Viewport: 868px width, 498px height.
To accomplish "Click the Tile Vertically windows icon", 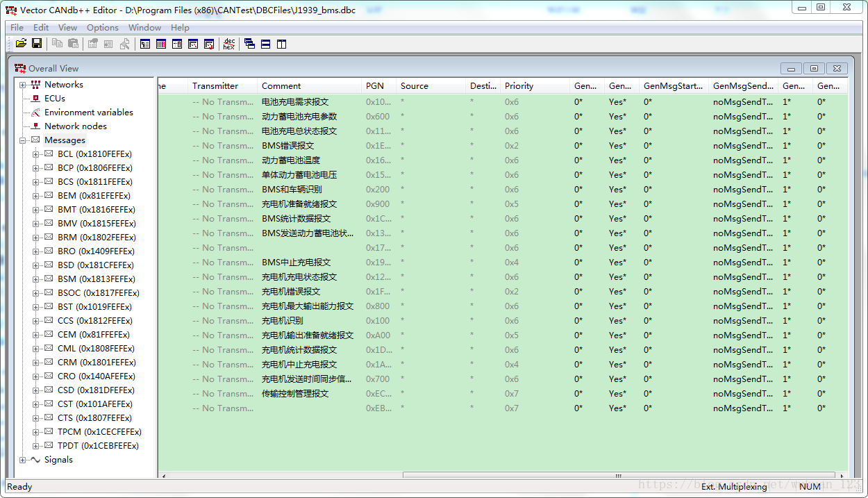I will [281, 44].
